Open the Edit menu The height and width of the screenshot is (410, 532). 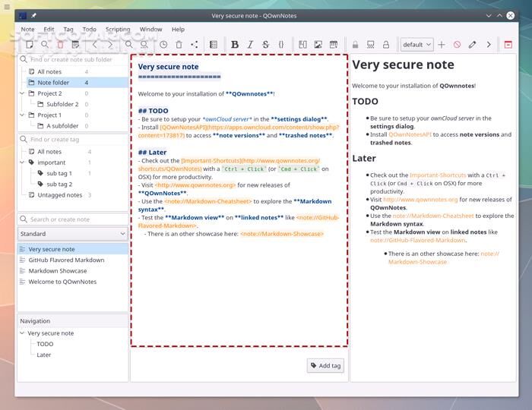pos(49,29)
